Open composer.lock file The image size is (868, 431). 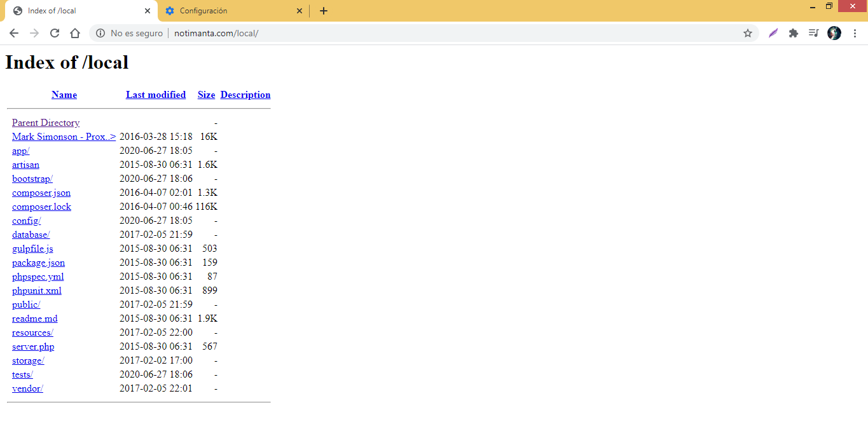click(x=41, y=207)
